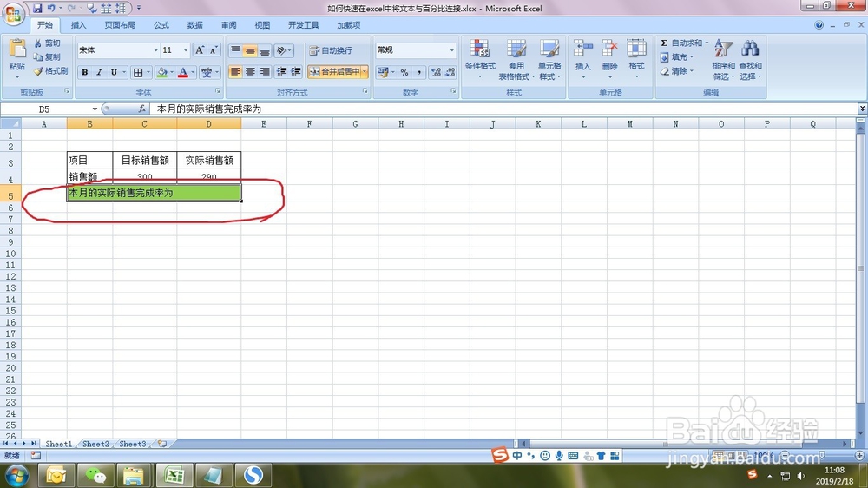Open 套用表格格式 table styles
868x488 pixels.
(516, 59)
